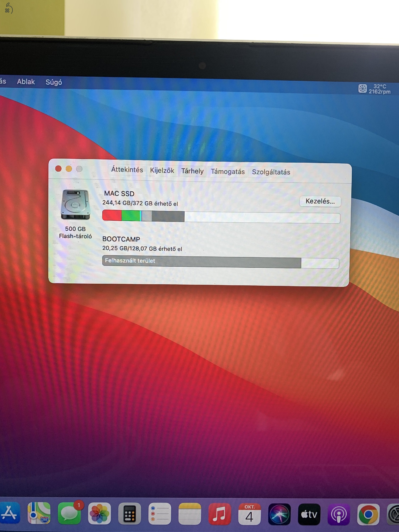This screenshot has width=399, height=532.
Task: Click the green segment in storage bar
Action: pos(131,215)
